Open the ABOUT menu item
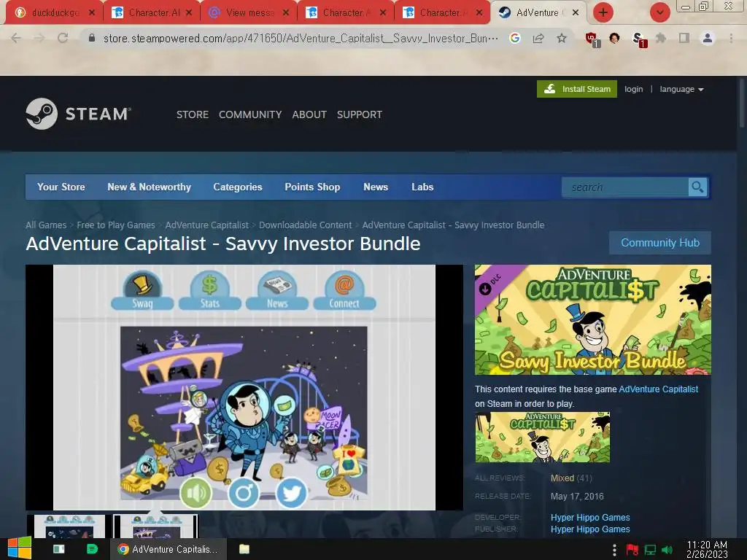747x560 pixels. click(x=309, y=114)
